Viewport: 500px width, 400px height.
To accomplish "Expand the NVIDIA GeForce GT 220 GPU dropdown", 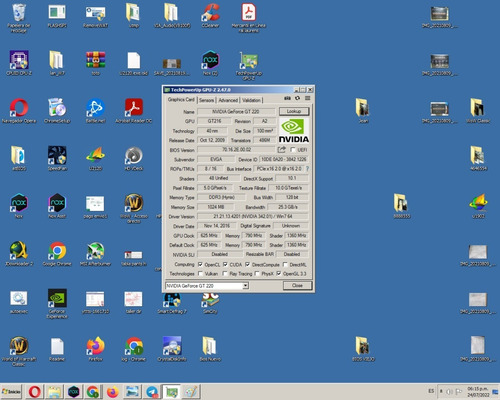I will point(245,286).
